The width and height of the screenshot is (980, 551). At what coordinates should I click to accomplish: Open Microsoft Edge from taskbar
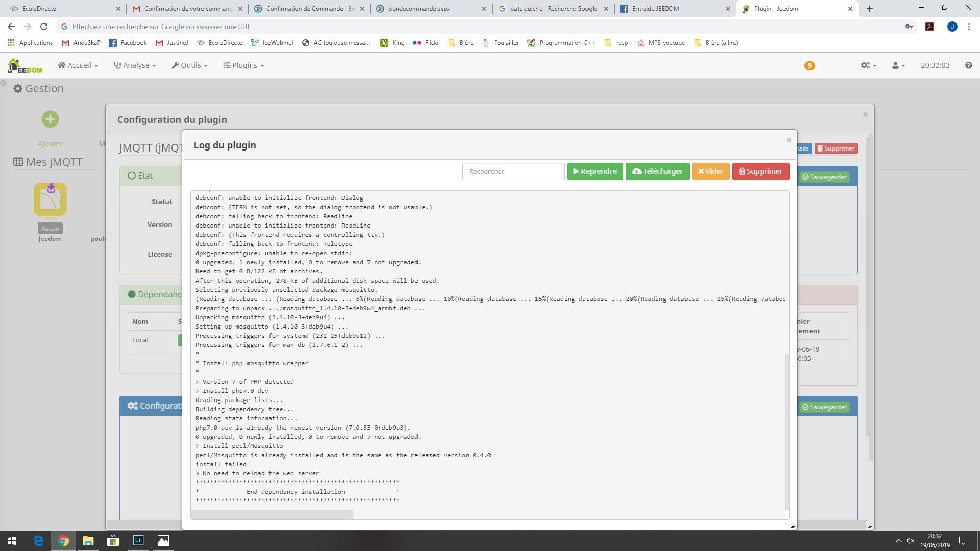38,541
